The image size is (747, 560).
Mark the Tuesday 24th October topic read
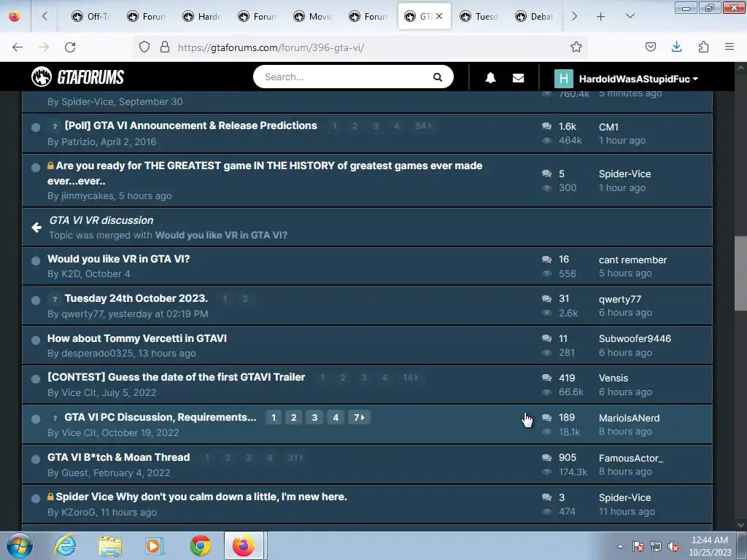click(x=36, y=300)
